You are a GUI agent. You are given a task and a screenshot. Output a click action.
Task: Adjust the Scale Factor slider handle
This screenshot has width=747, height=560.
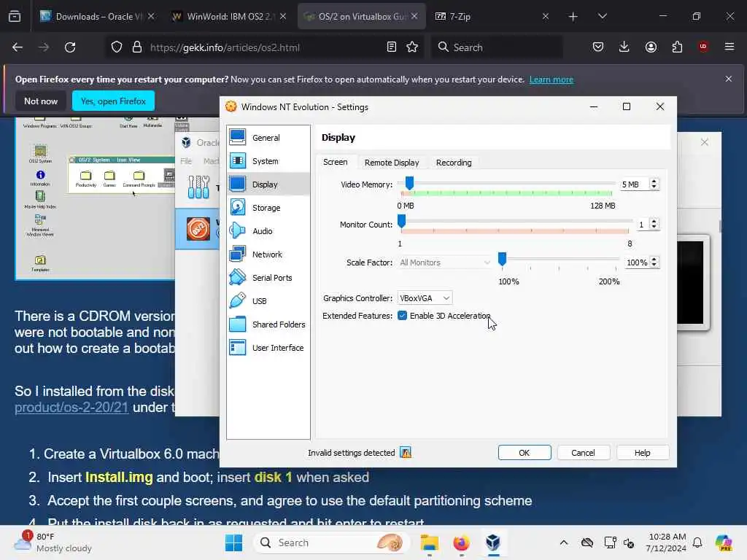pyautogui.click(x=502, y=259)
